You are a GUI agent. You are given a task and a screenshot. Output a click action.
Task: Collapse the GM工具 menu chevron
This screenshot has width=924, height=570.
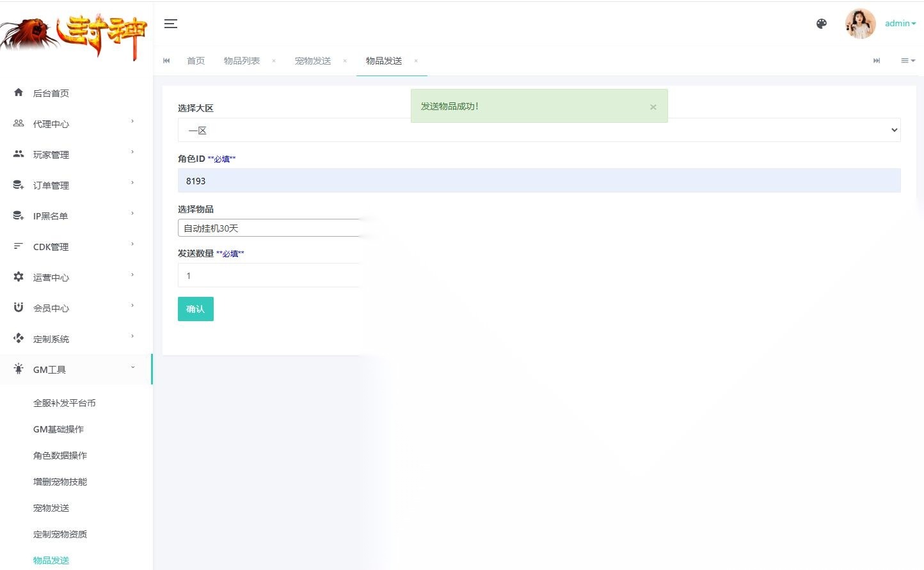(132, 367)
